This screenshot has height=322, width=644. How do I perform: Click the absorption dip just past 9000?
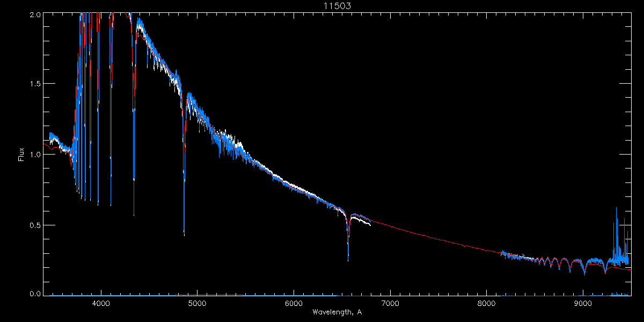pyautogui.click(x=585, y=273)
